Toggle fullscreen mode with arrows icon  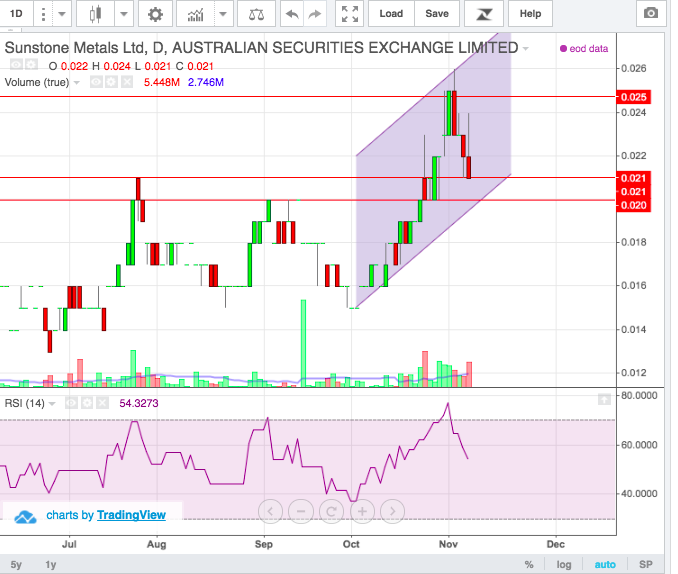pyautogui.click(x=350, y=14)
